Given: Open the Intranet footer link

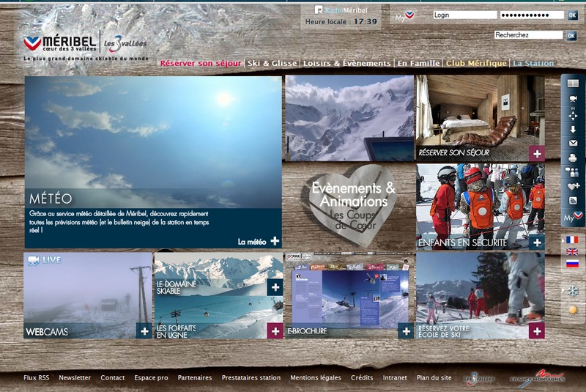Looking at the screenshot, I should coord(395,378).
